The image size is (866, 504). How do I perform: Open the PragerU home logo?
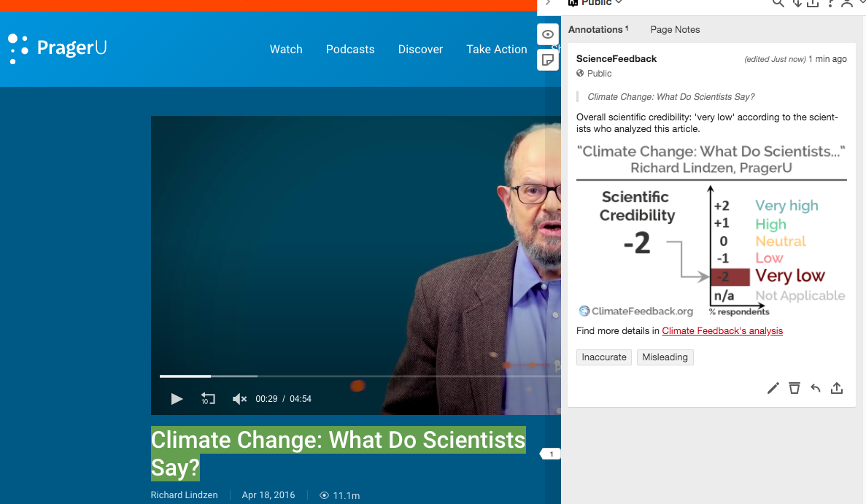click(x=57, y=49)
